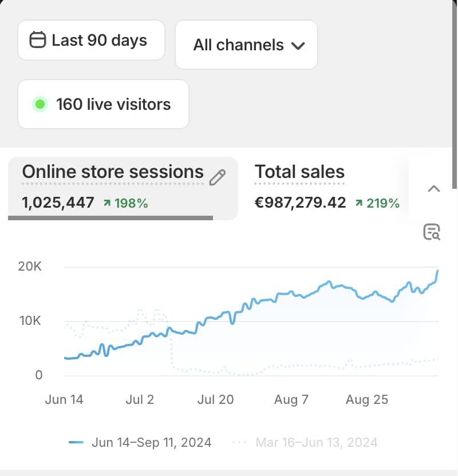Toggle the Jun 14–Sep 11, 2024 series

click(152, 442)
